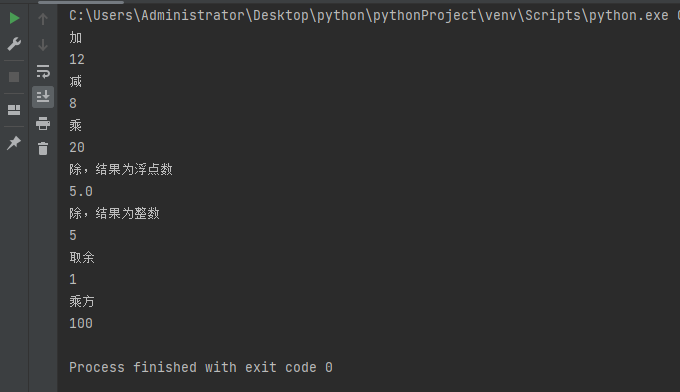The image size is (680, 392).
Task: Toggle soft-wrap for console output
Action: click(43, 71)
